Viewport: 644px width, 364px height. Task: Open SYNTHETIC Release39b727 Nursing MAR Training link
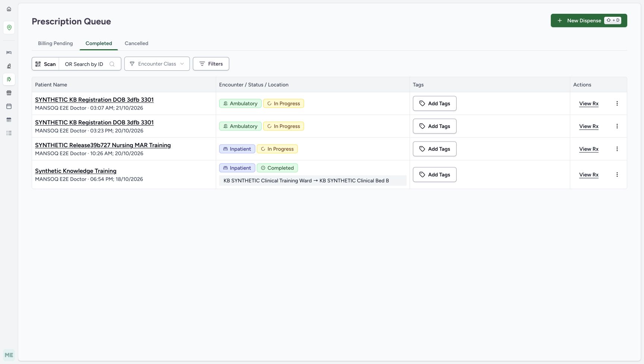tap(103, 145)
